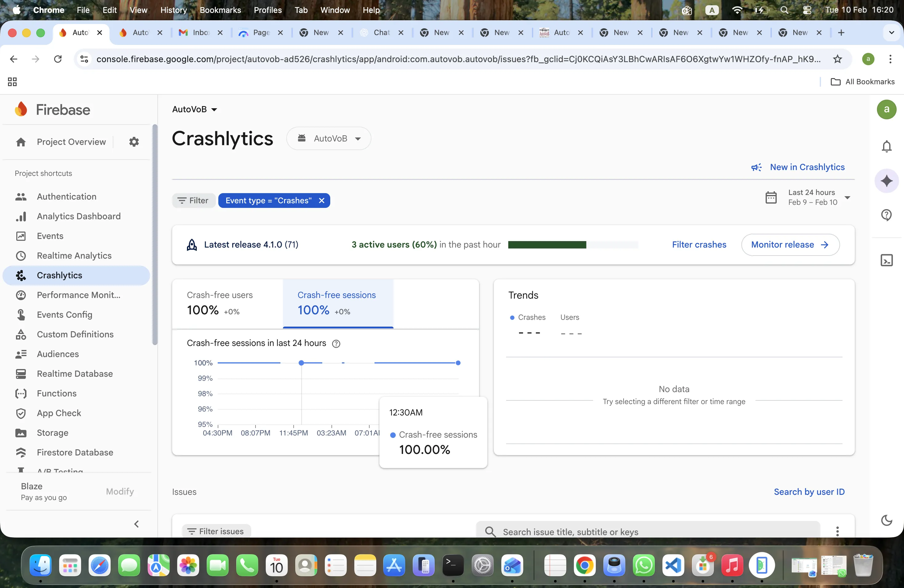Image resolution: width=904 pixels, height=588 pixels.
Task: Click the Filter issues button
Action: click(x=216, y=531)
